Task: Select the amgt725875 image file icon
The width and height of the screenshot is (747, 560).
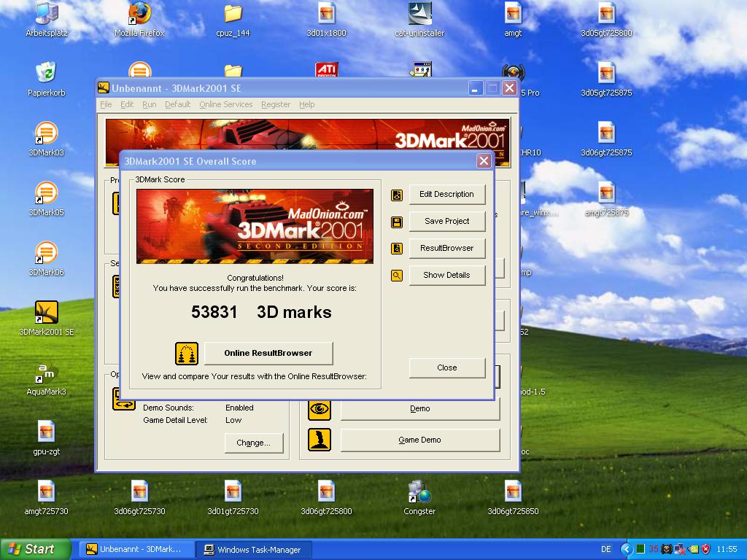Action: pyautogui.click(x=606, y=199)
